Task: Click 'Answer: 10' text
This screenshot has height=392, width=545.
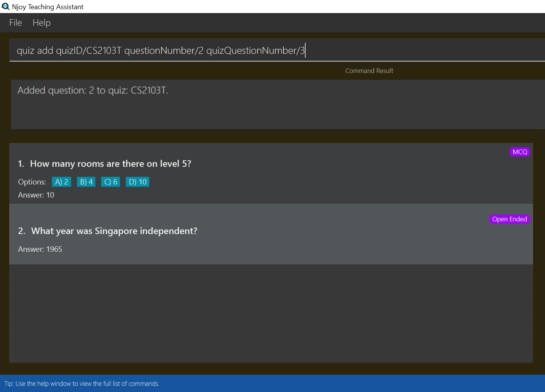Action: [36, 195]
